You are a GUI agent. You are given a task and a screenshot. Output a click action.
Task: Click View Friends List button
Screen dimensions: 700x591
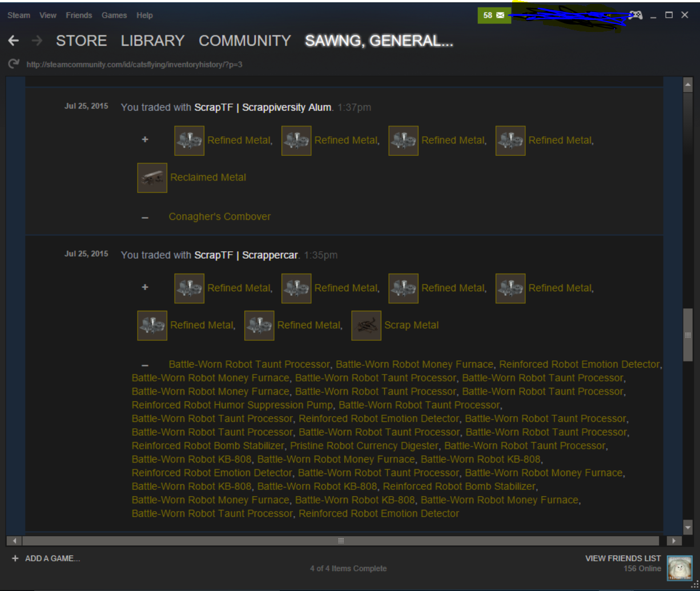622,558
